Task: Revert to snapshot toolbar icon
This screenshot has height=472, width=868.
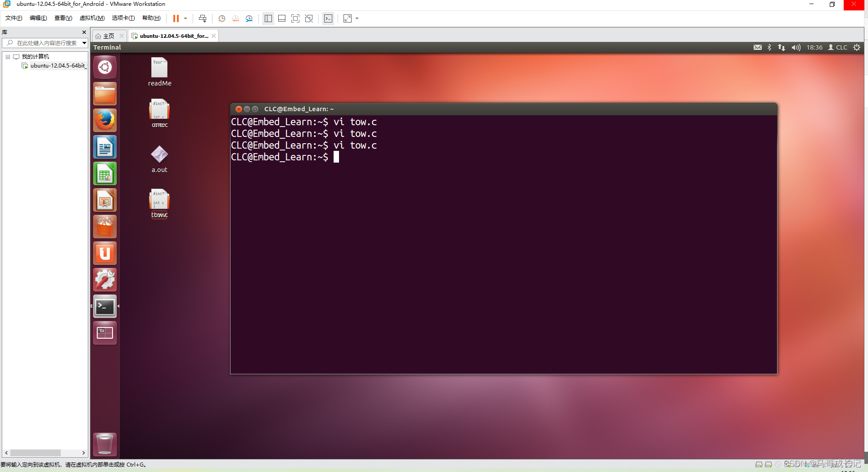Action: point(235,18)
